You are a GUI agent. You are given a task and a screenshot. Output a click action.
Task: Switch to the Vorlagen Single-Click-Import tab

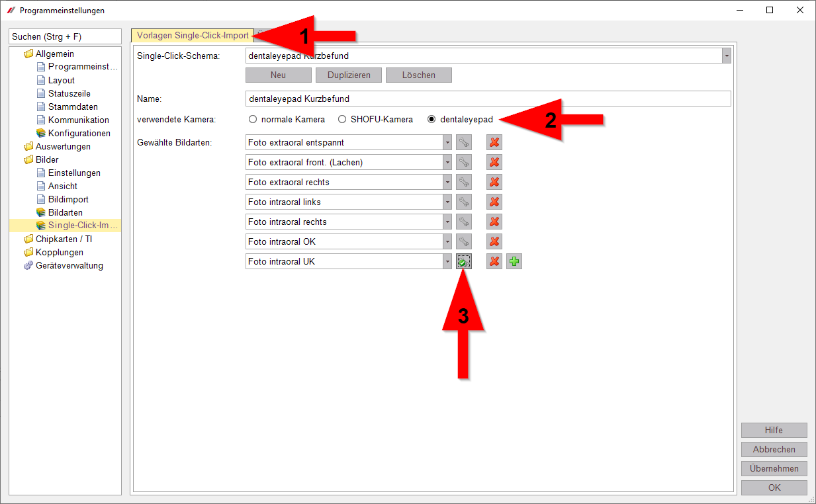pyautogui.click(x=193, y=36)
